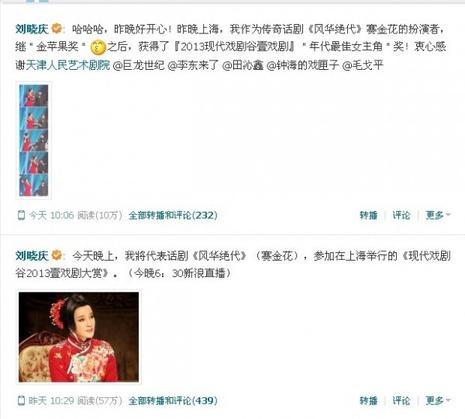Click 评论 on the first post
The image size is (465, 419).
coord(401,215)
